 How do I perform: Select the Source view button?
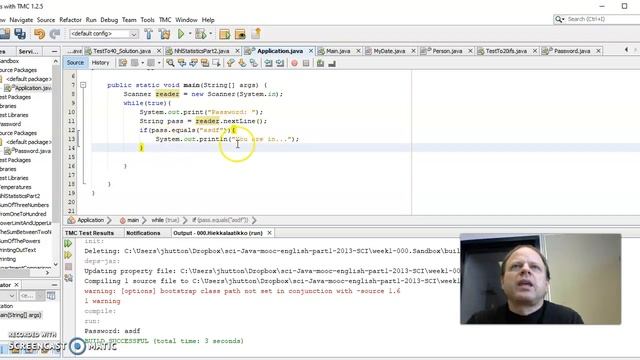[x=75, y=63]
